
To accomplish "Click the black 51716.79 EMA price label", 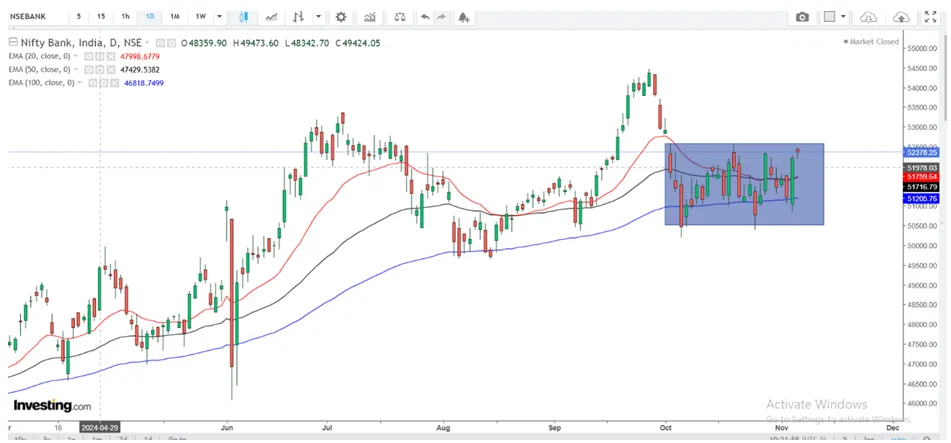I will [922, 188].
